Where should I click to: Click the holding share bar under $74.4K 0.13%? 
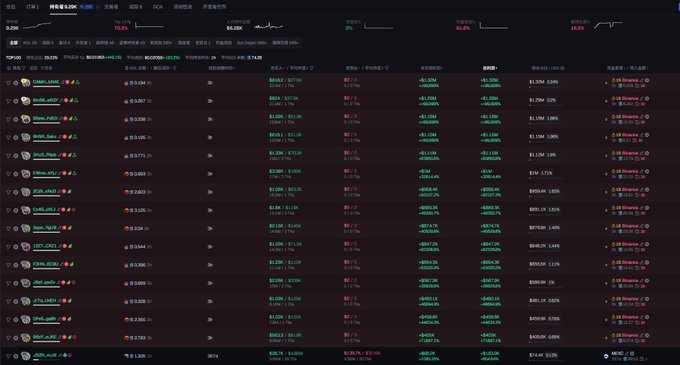[x=545, y=360]
